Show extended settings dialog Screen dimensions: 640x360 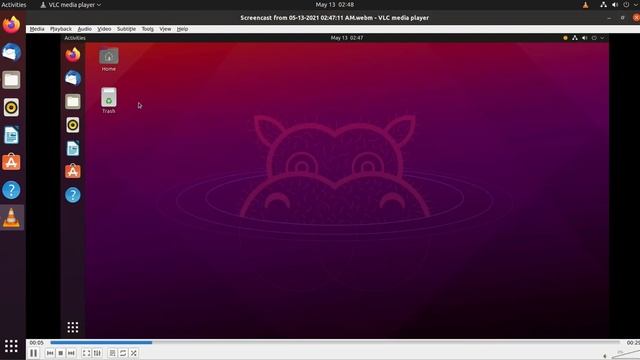[97, 353]
